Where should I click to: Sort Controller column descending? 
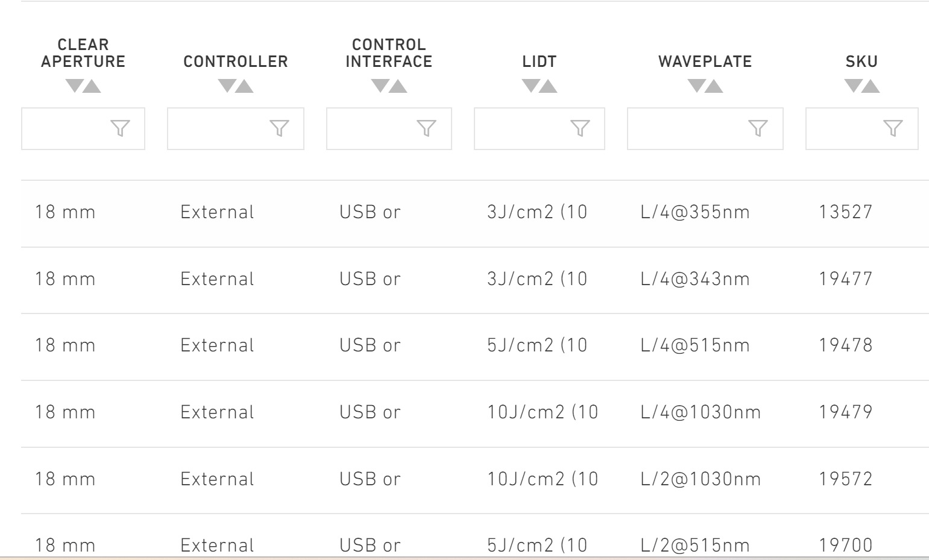tap(227, 86)
